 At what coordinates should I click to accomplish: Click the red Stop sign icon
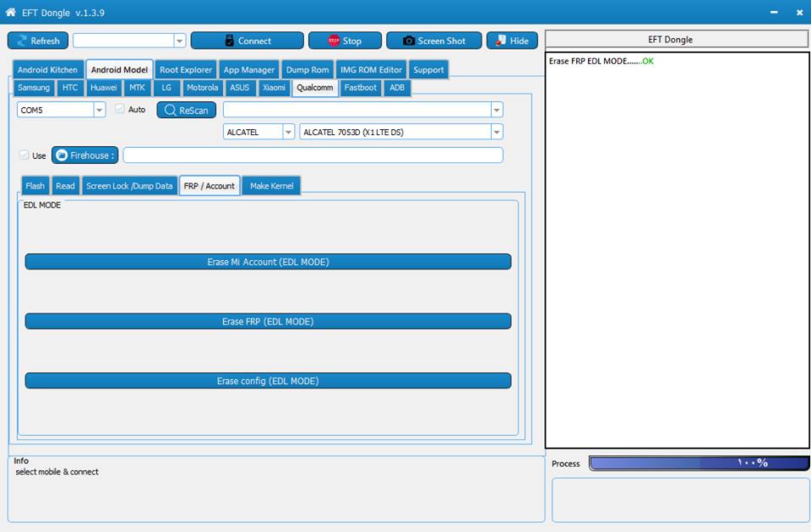tap(334, 41)
